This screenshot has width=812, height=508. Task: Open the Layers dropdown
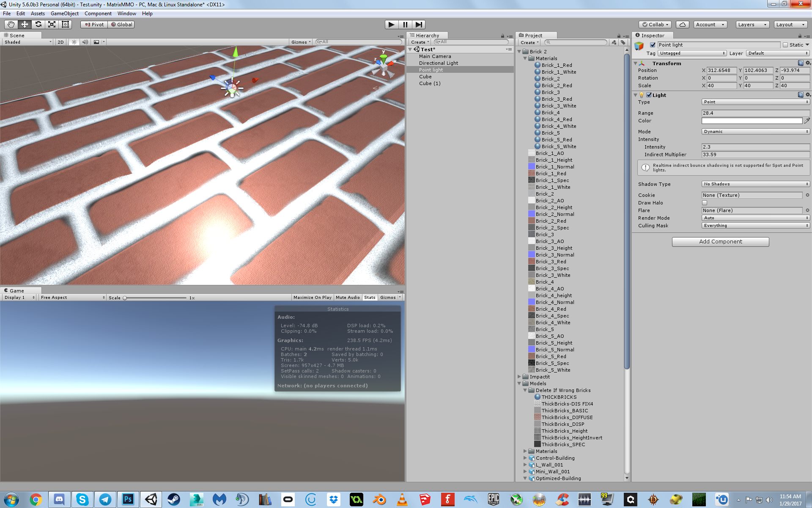752,25
